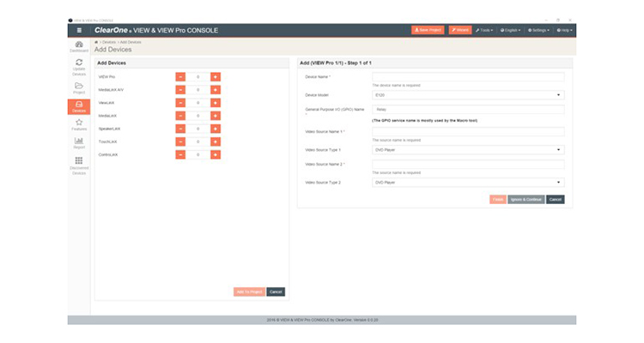
Task: Expand Video Source Type 1 dropdown
Action: (x=468, y=150)
